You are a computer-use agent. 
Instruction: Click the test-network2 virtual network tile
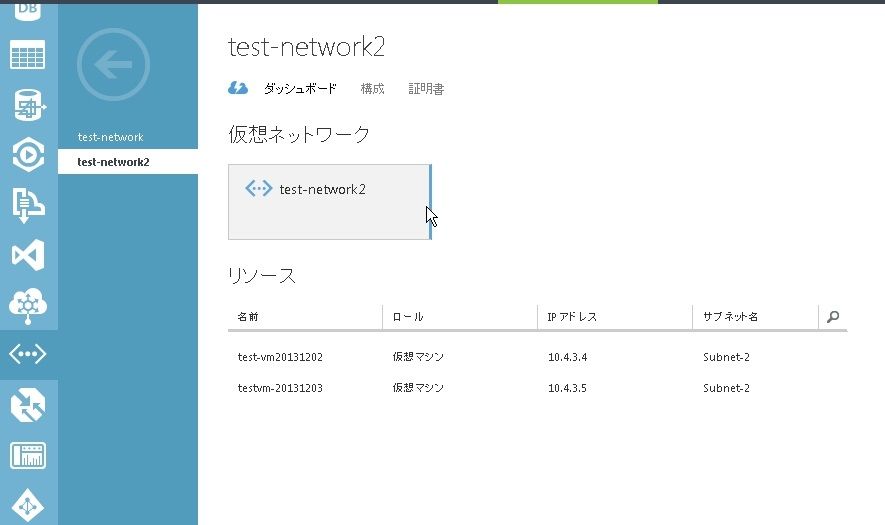(x=330, y=202)
